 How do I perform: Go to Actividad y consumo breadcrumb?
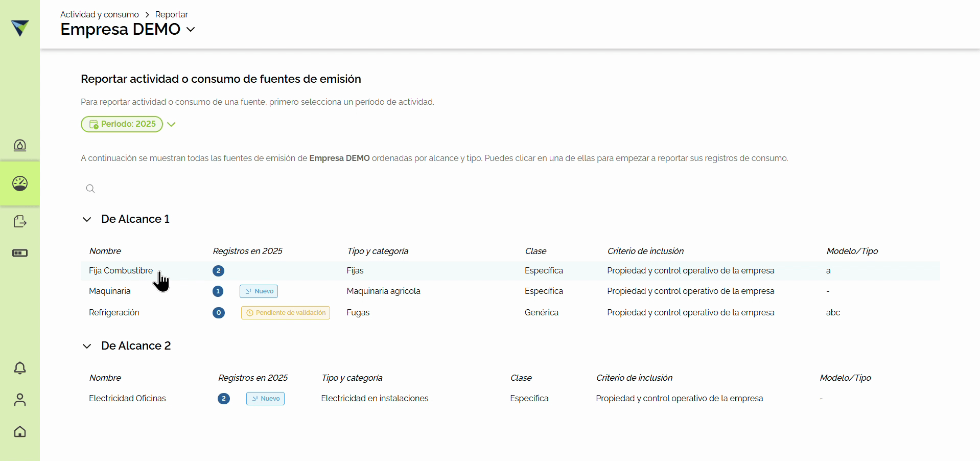pyautogui.click(x=100, y=14)
